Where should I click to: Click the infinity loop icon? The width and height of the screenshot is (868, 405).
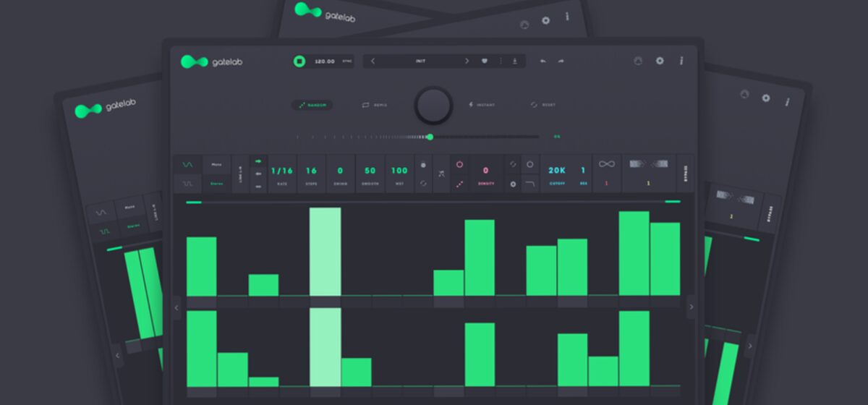tap(606, 164)
